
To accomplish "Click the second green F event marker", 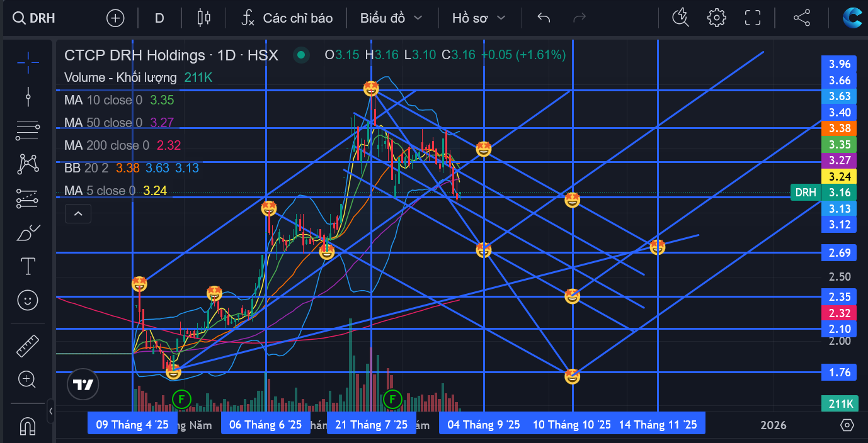I will pos(392,398).
